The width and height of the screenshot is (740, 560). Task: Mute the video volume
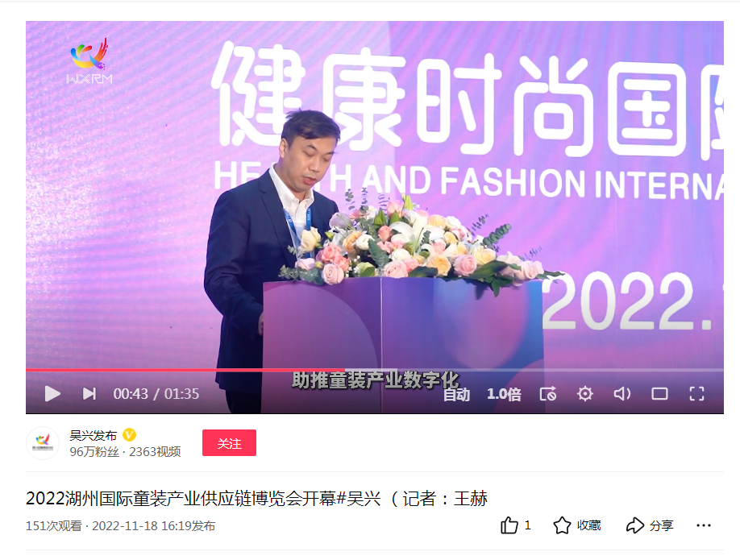pos(622,394)
